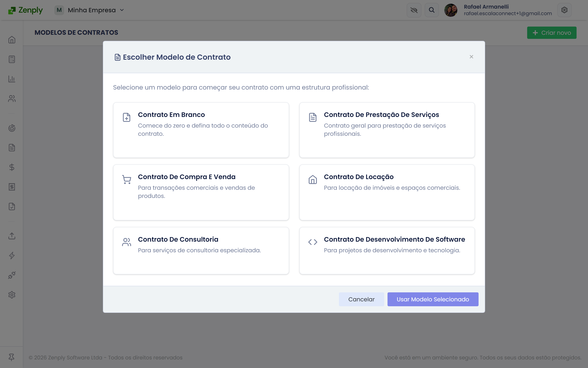Open the people/clients sidebar icon
This screenshot has height=368, width=588.
pos(12,99)
